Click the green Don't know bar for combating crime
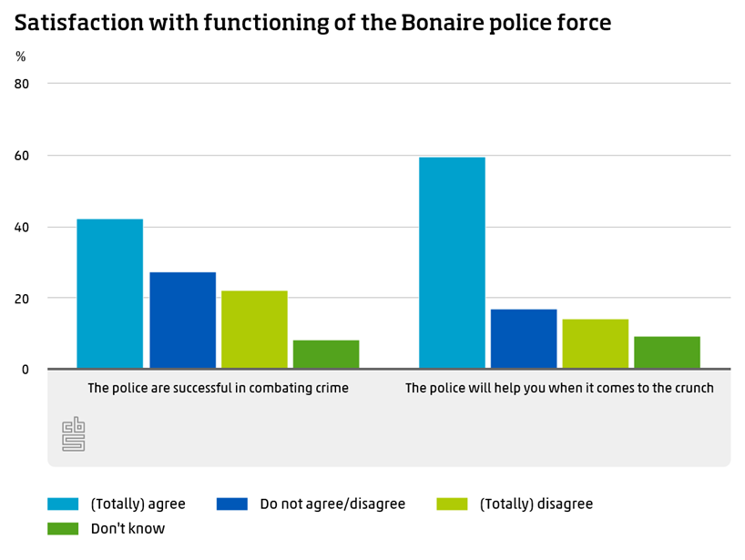Viewport: 745px width, 560px height. [326, 354]
